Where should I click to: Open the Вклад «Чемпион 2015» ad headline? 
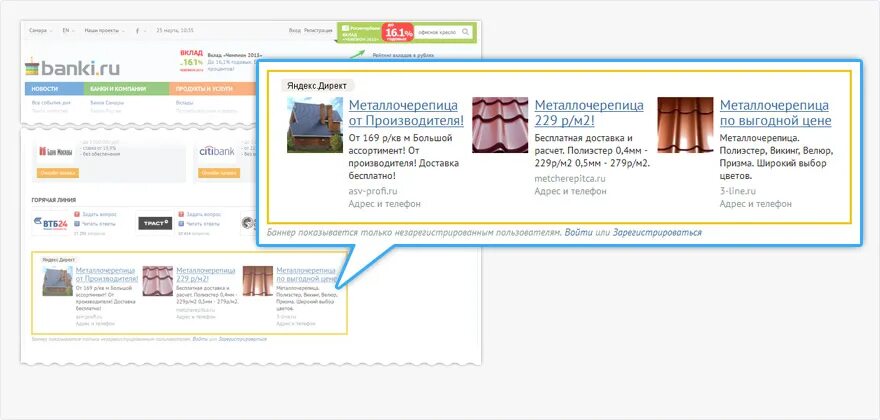point(235,55)
